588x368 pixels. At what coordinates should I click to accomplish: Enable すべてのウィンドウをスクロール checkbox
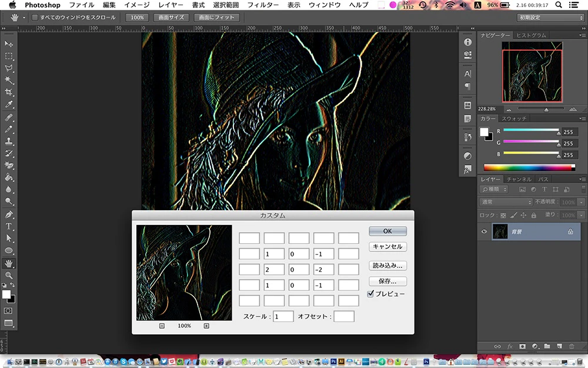tap(35, 17)
